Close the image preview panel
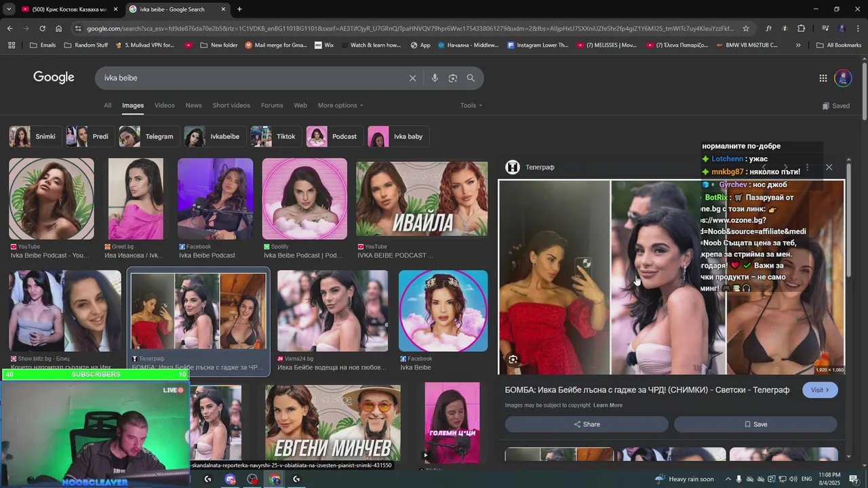The height and width of the screenshot is (488, 868). click(829, 167)
